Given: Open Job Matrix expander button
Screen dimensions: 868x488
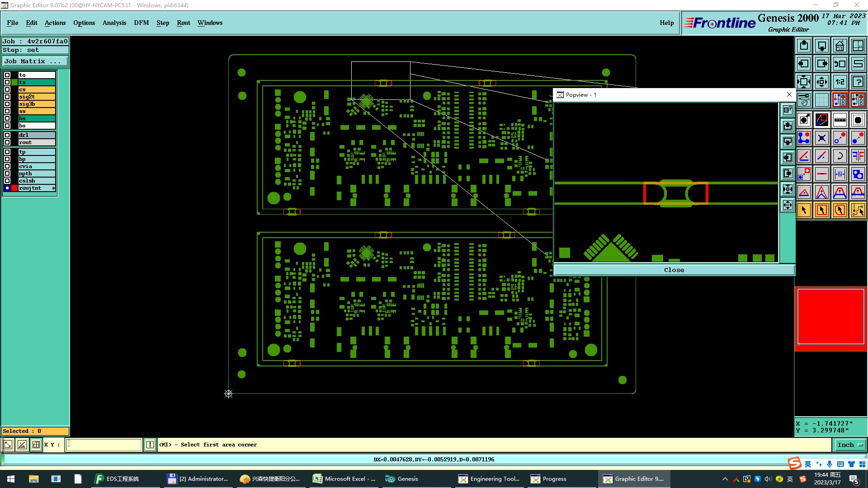Looking at the screenshot, I should [35, 61].
